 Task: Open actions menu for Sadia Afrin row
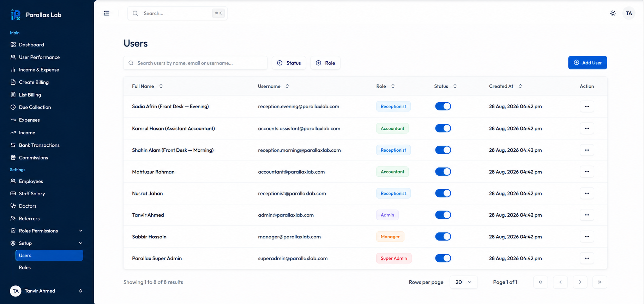[587, 107]
